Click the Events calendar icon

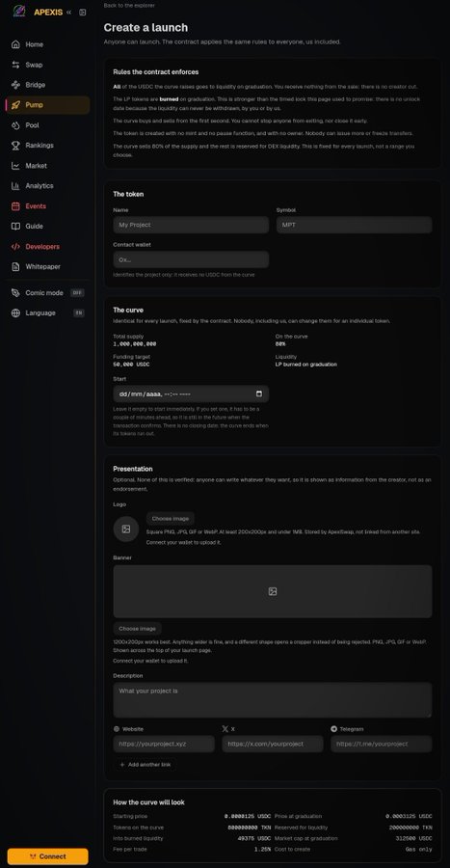(15, 206)
